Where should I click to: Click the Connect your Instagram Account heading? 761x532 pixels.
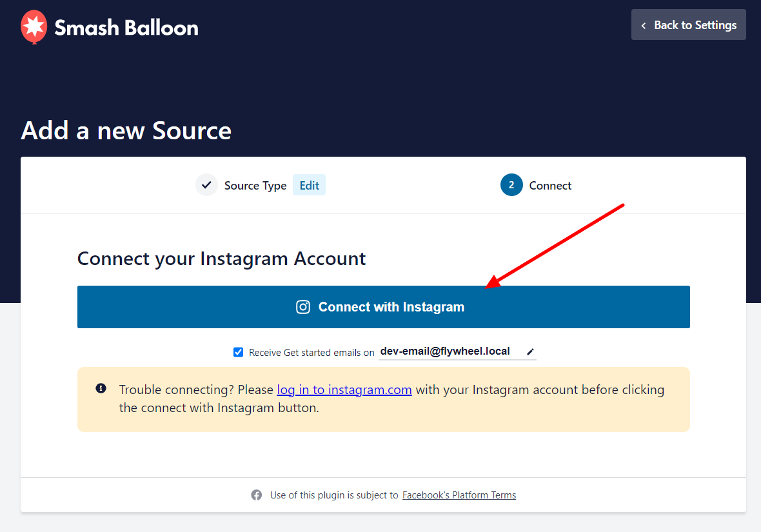(221, 259)
